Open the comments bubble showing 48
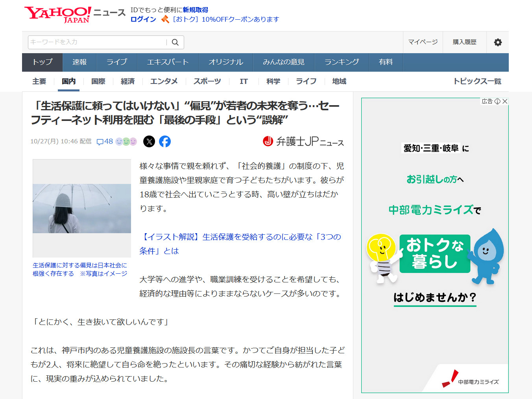Image resolution: width=532 pixels, height=399 pixels. coord(105,141)
